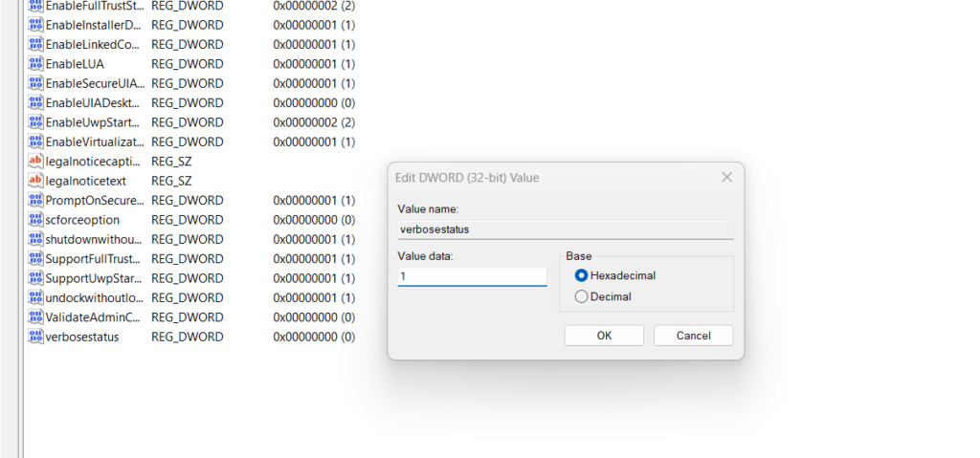This screenshot has width=980, height=458.
Task: Click the PromptOnSecureDesktop DWORD icon
Action: tap(36, 201)
